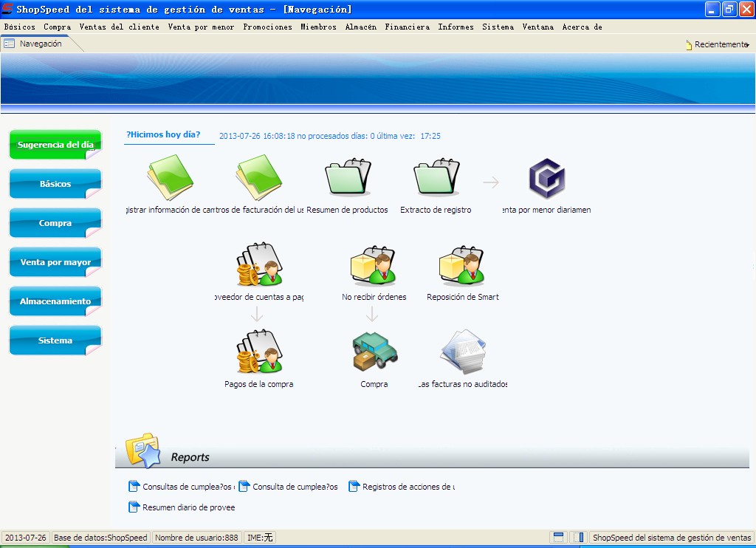Open the Extracto de registro folder icon
This screenshot has width=756, height=548.
pos(437,177)
